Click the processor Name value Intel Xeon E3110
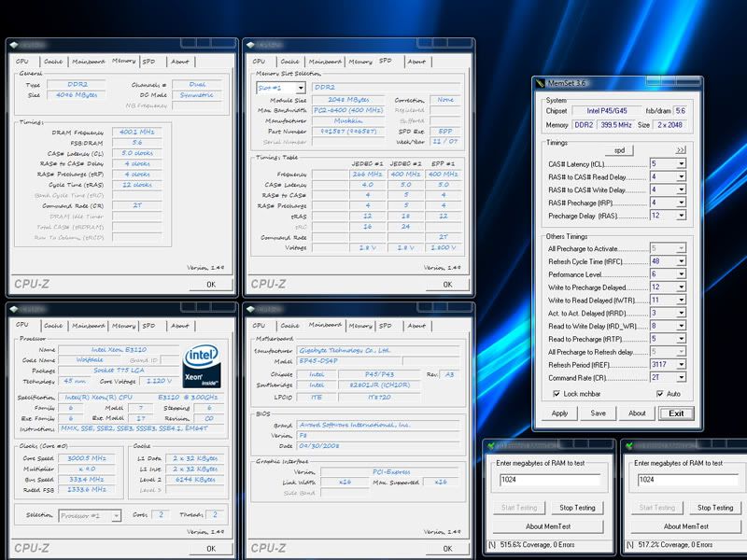Viewport: 747px width, 560px height. (119, 349)
